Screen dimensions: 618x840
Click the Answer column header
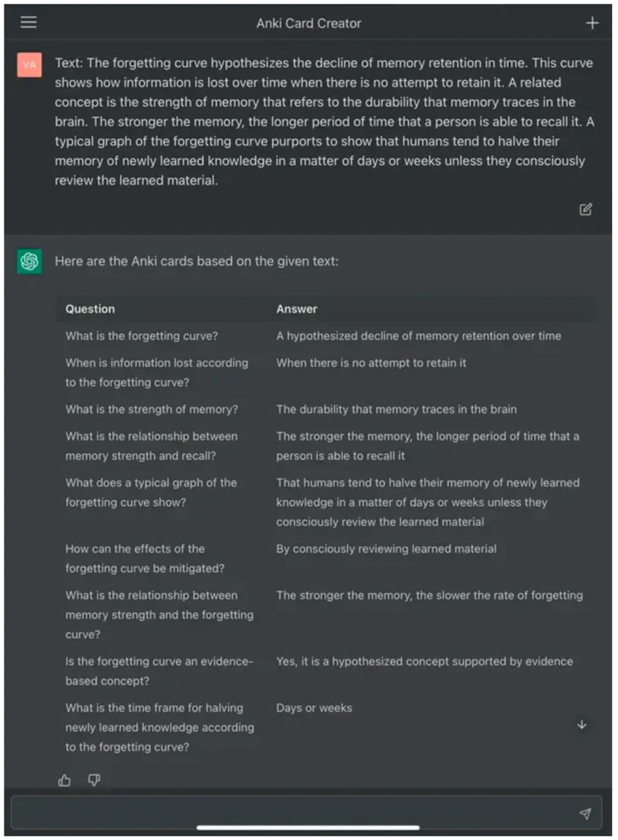pos(297,309)
